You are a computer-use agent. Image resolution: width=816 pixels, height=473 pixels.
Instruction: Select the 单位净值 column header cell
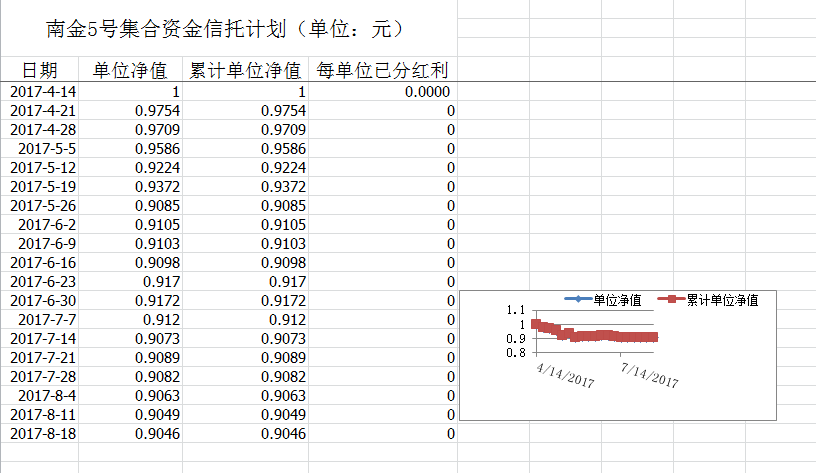coord(131,70)
